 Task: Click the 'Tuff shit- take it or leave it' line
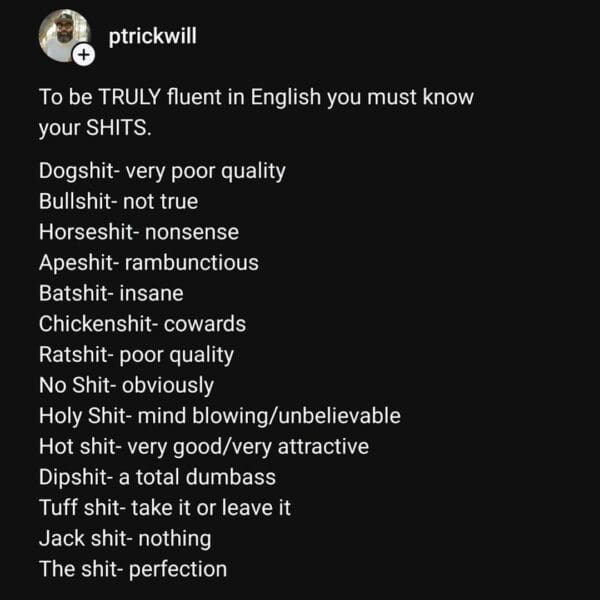tap(165, 508)
